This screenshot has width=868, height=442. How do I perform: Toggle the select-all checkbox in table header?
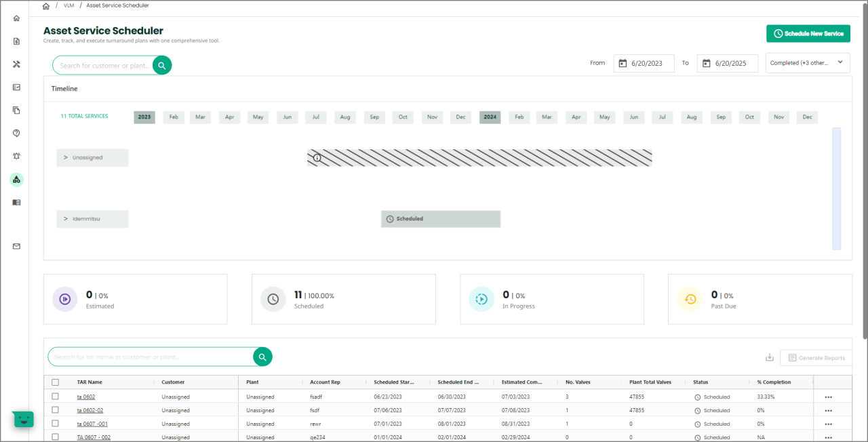tap(56, 382)
